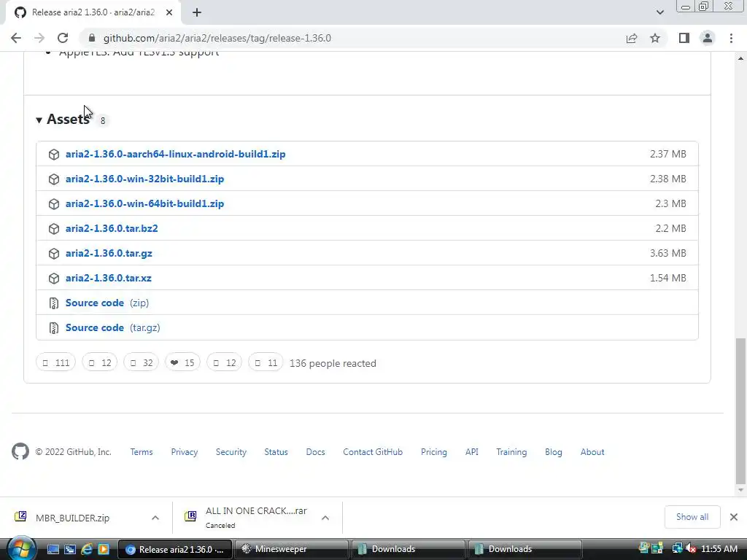Click package icon beside win-32bit zip
Viewport: 747px width, 560px height.
click(54, 179)
